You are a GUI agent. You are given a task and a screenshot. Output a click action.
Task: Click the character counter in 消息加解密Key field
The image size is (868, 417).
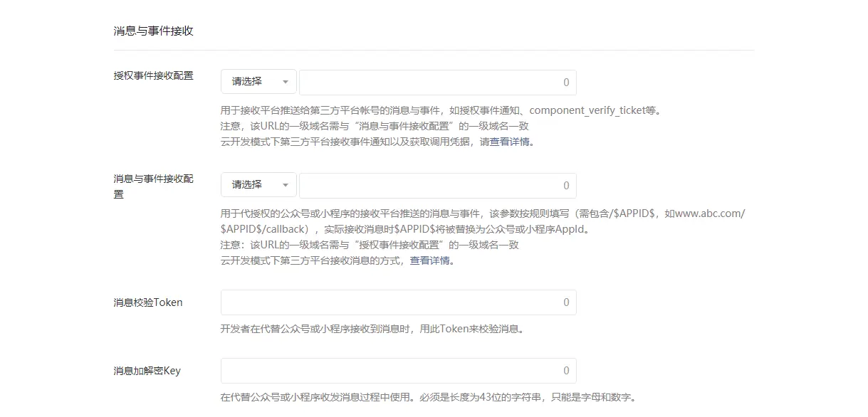pos(566,371)
